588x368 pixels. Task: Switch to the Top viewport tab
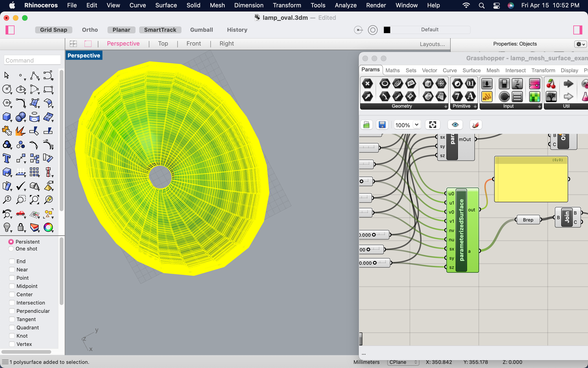point(163,43)
